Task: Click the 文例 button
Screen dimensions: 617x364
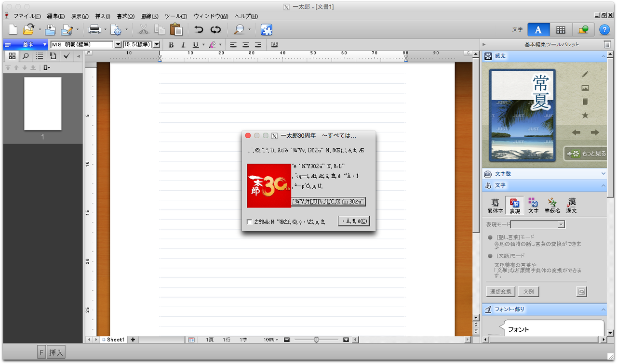Action: coord(528,291)
